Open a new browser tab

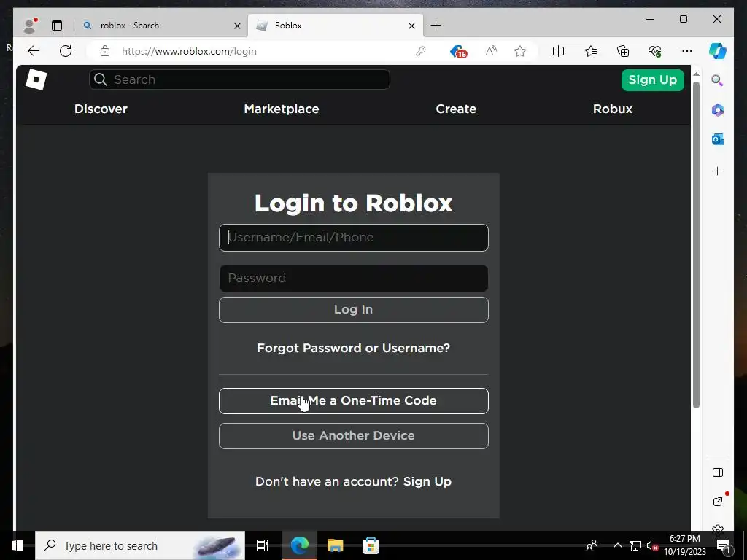click(436, 26)
